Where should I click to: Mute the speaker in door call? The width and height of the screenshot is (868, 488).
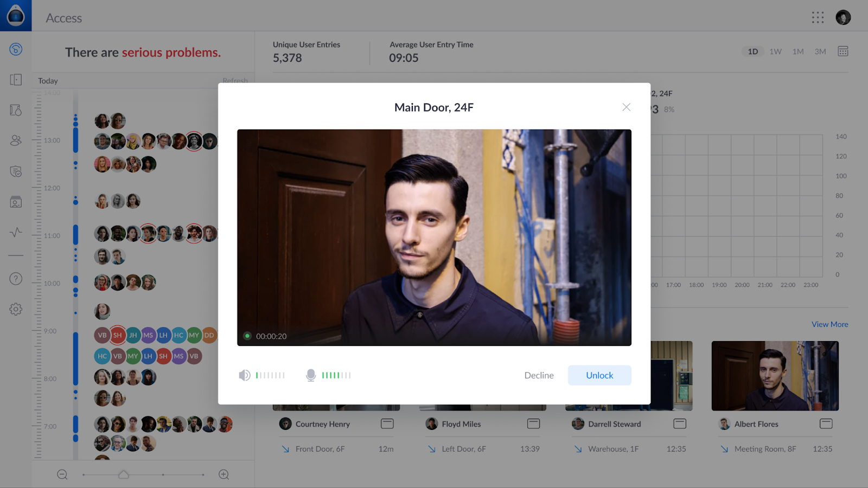pyautogui.click(x=245, y=375)
